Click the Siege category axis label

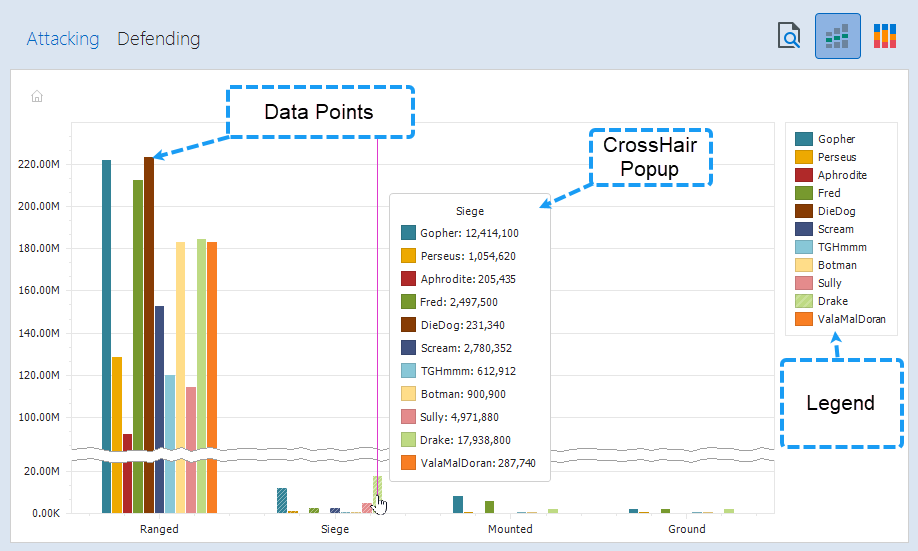(335, 529)
